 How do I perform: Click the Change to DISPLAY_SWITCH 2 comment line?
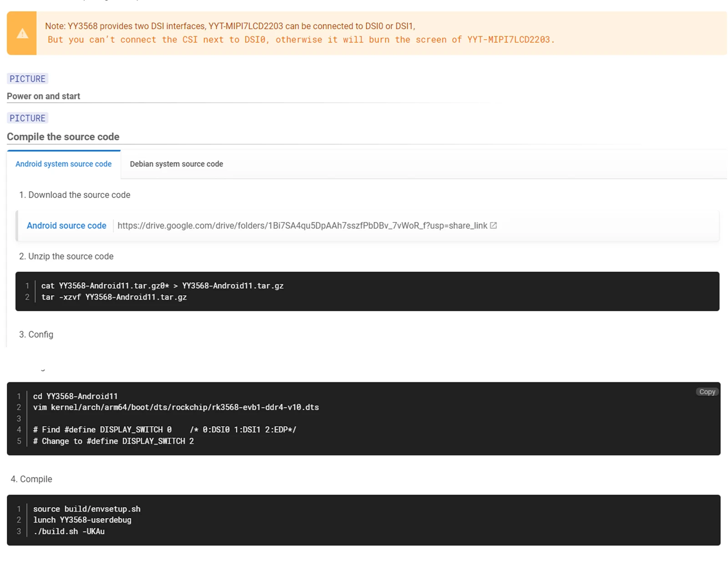click(113, 441)
